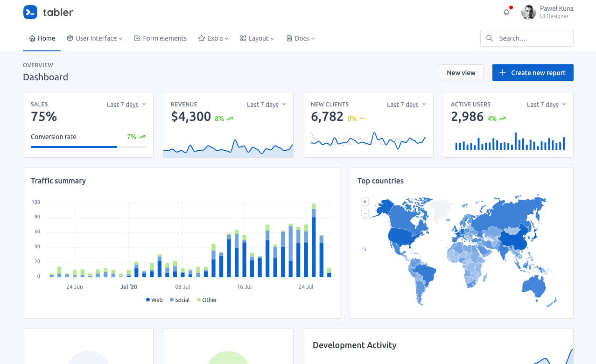Toggle the Web series in chart legend
Image resolution: width=596 pixels, height=364 pixels.
point(154,300)
